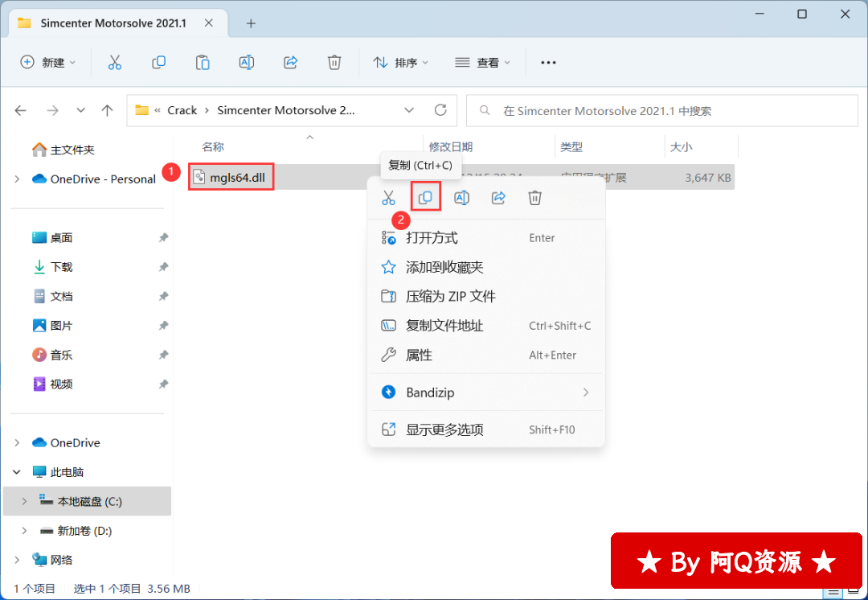Click the Simcenter Motorsolve breadcrumb segment
This screenshot has height=600, width=868.
[285, 110]
